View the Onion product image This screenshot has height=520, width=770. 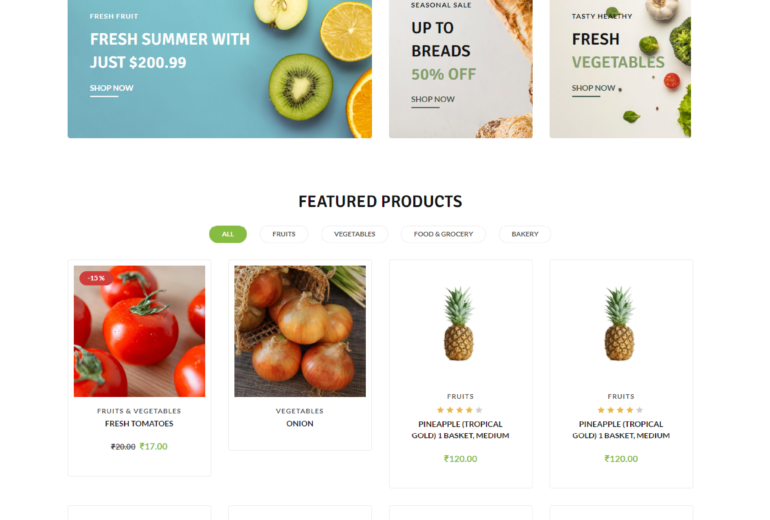click(300, 331)
